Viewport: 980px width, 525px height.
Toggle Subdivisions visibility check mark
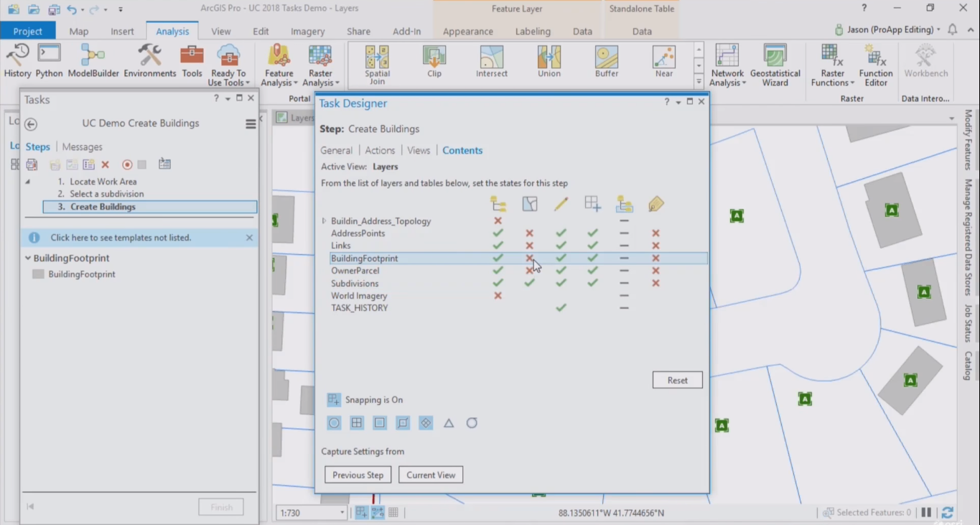click(x=498, y=283)
